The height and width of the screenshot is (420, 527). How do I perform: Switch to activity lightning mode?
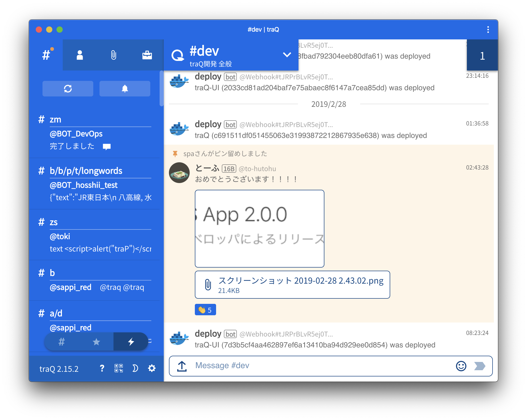coord(131,342)
